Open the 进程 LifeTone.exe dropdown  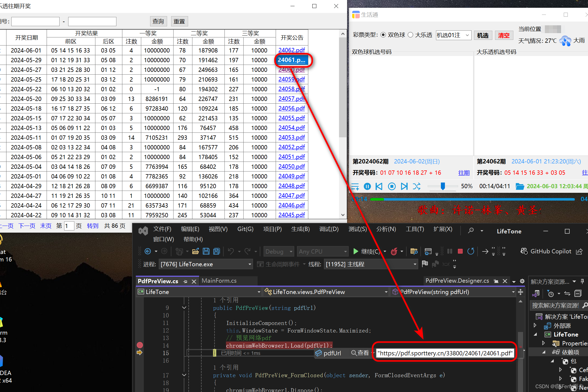(206, 264)
